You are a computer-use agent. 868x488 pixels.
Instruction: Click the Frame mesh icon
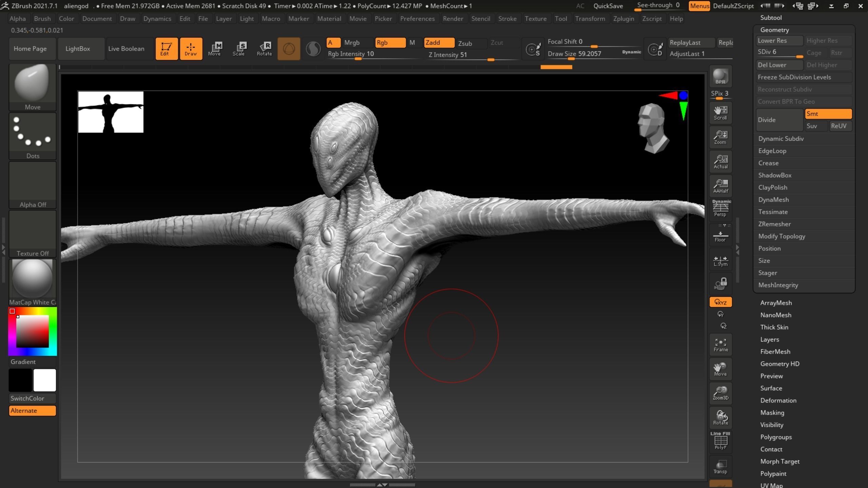[721, 345]
